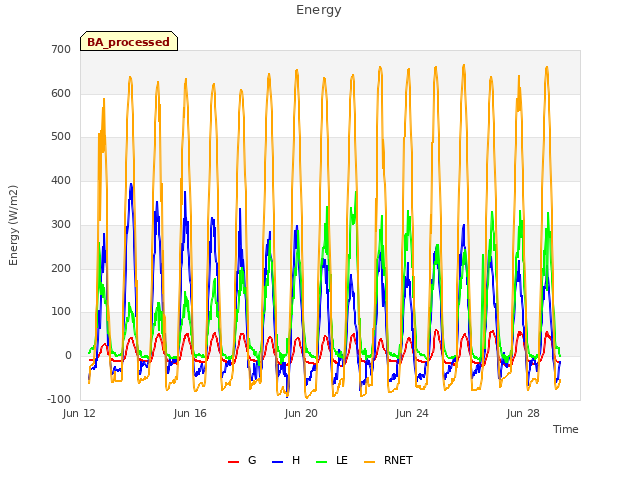Click the blue H legend color marker
Screen dimensions: 640x480
(278, 462)
